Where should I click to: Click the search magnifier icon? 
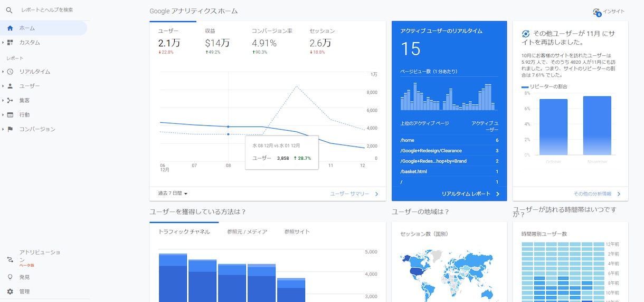9,10
